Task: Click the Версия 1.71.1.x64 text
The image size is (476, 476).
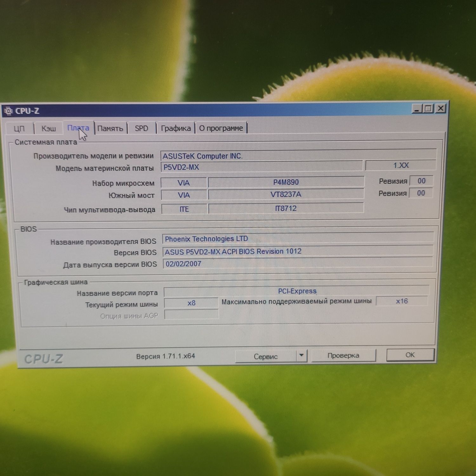Action: tap(166, 356)
